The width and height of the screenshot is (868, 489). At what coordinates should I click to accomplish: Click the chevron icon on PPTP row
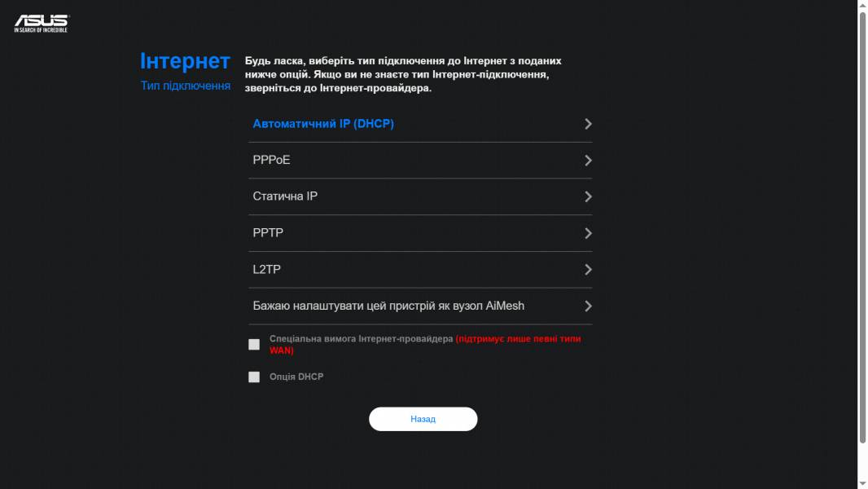tap(588, 233)
